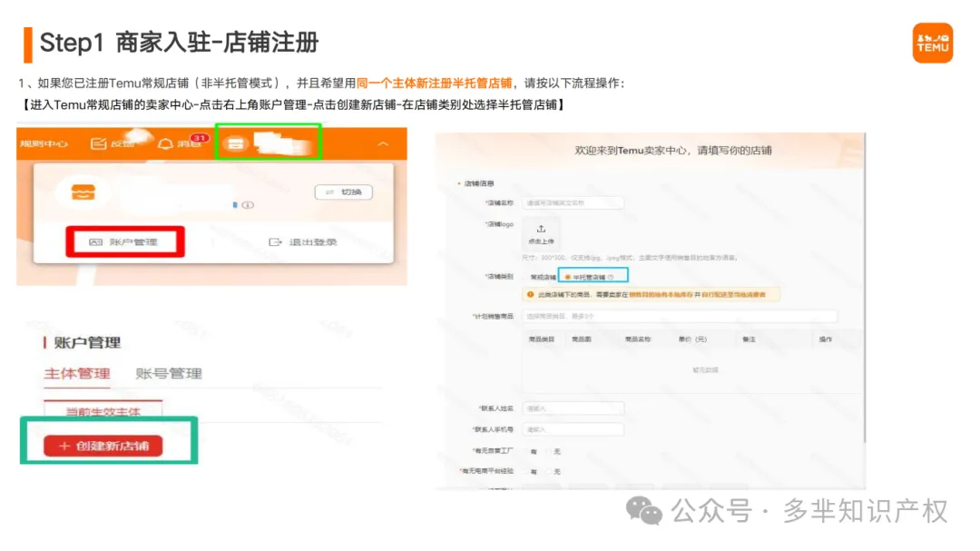Click the 反馈 feedback icon

click(99, 143)
